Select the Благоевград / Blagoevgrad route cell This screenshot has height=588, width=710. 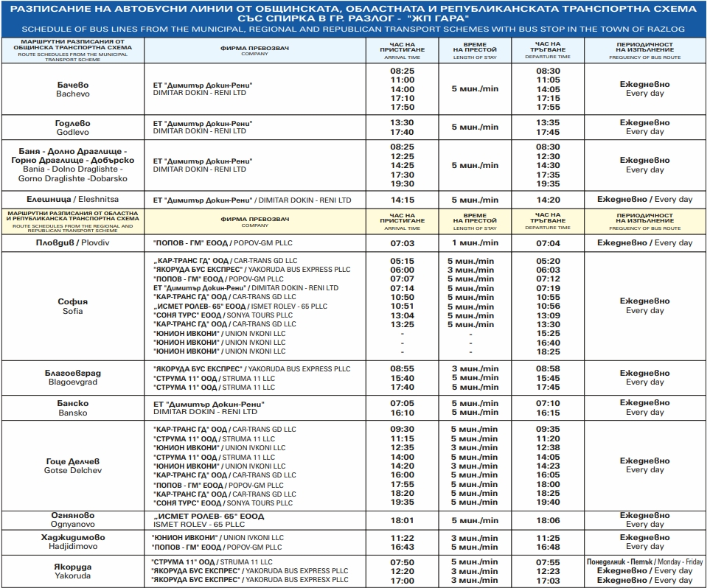(73, 377)
